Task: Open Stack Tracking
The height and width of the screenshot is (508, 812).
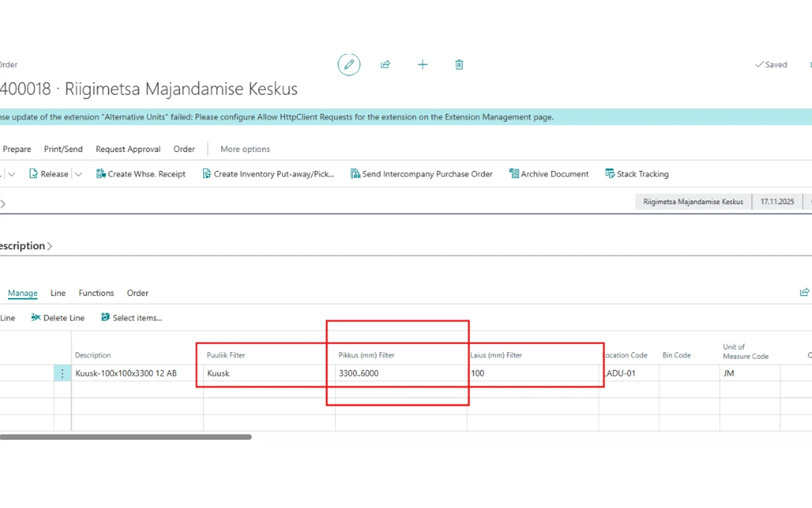Action: click(x=637, y=174)
